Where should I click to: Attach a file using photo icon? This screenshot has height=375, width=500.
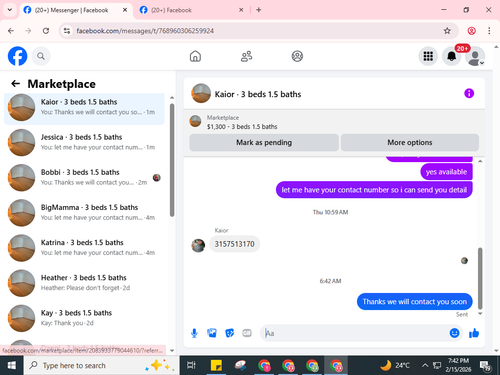coord(212,333)
